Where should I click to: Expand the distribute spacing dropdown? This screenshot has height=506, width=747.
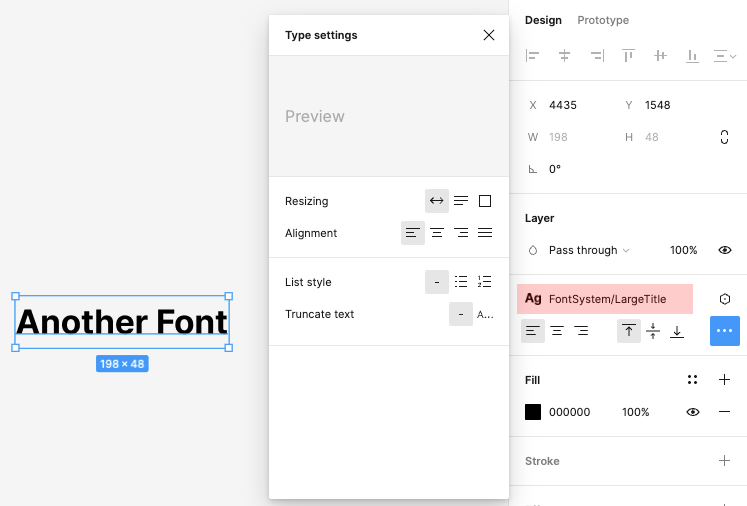725,56
